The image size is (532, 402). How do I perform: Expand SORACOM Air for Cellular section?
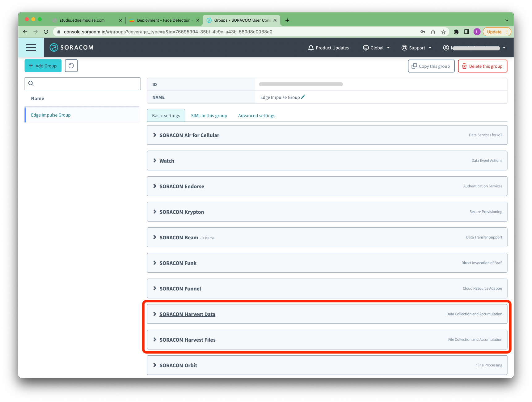[x=327, y=135]
